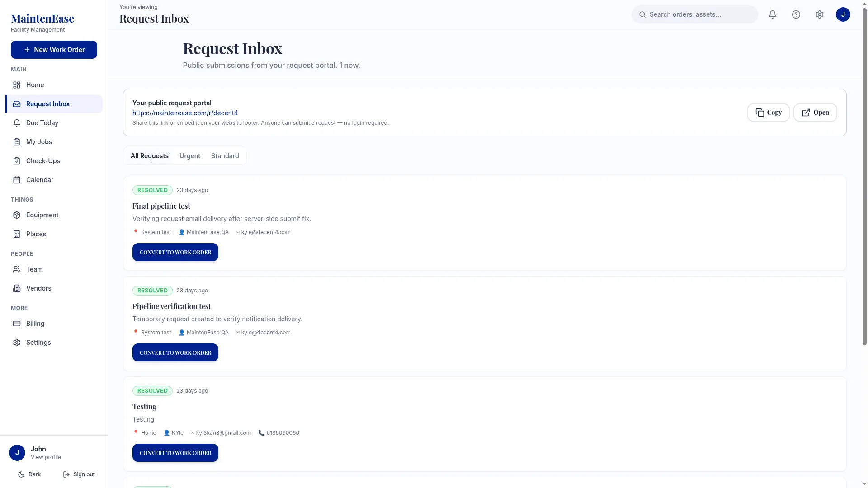Click the Places building icon
868x488 pixels.
point(17,234)
